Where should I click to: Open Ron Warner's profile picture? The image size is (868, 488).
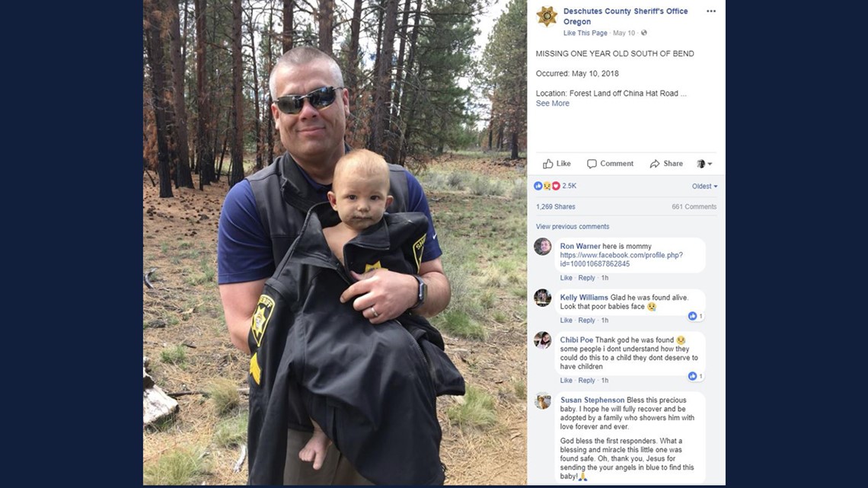point(542,247)
